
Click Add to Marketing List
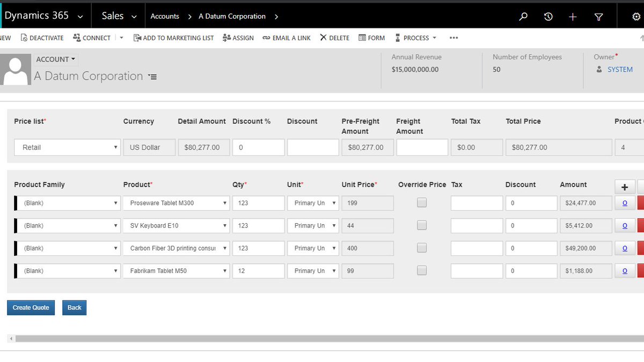[173, 38]
